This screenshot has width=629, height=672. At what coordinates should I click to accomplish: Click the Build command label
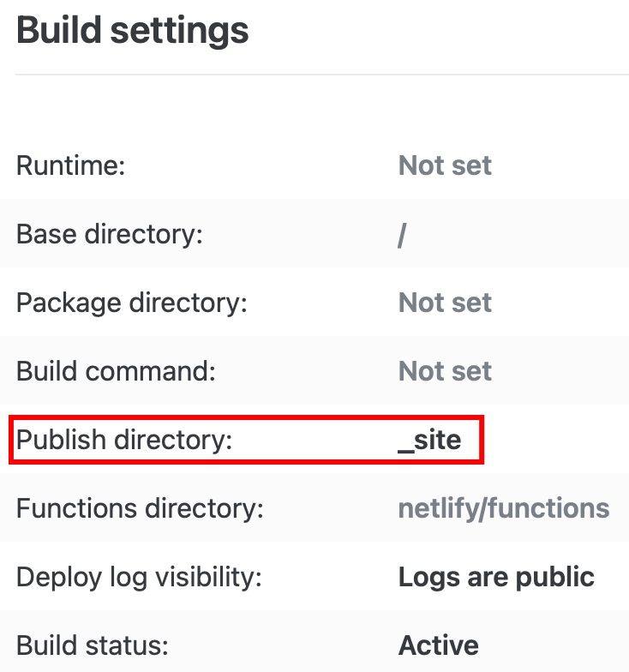[x=116, y=371]
